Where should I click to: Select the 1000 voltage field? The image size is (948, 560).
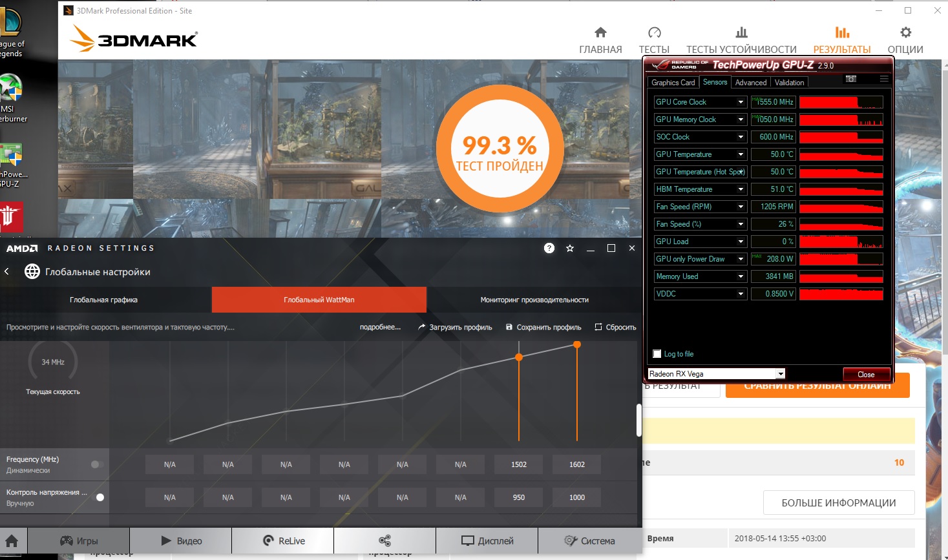click(x=577, y=497)
